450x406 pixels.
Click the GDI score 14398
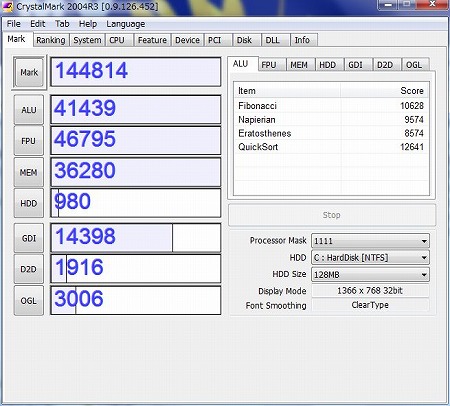[85, 236]
